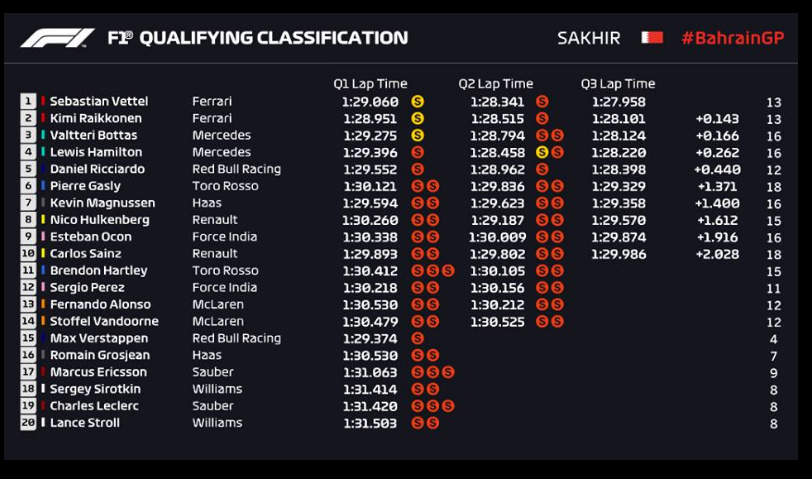Click Verstappen's Q1 supersoft tyre icon
Image resolution: width=812 pixels, height=479 pixels.
coord(417,338)
